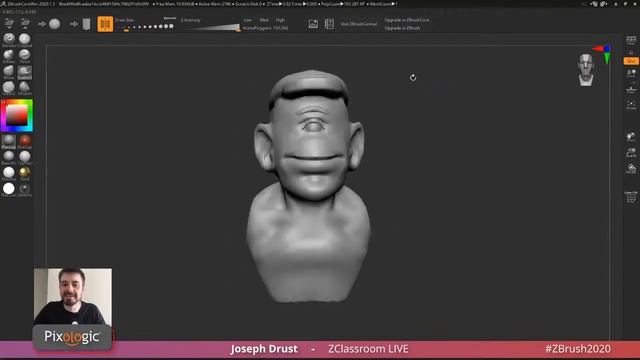This screenshot has height=360, width=640.
Task: Set resolution to High
Action: pos(280,20)
